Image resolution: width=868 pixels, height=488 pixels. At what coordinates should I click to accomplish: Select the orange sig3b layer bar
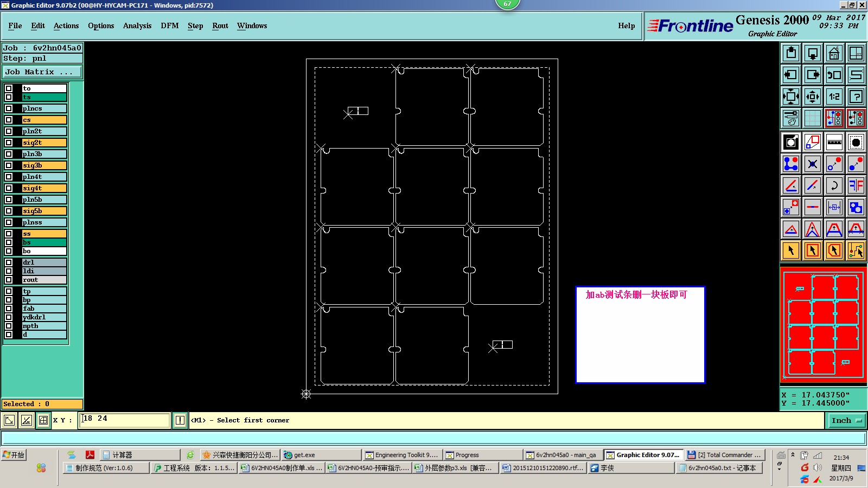[44, 165]
